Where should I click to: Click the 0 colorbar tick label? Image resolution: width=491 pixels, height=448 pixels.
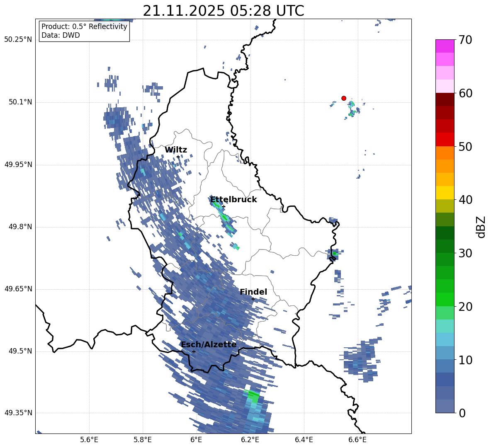tap(462, 413)
